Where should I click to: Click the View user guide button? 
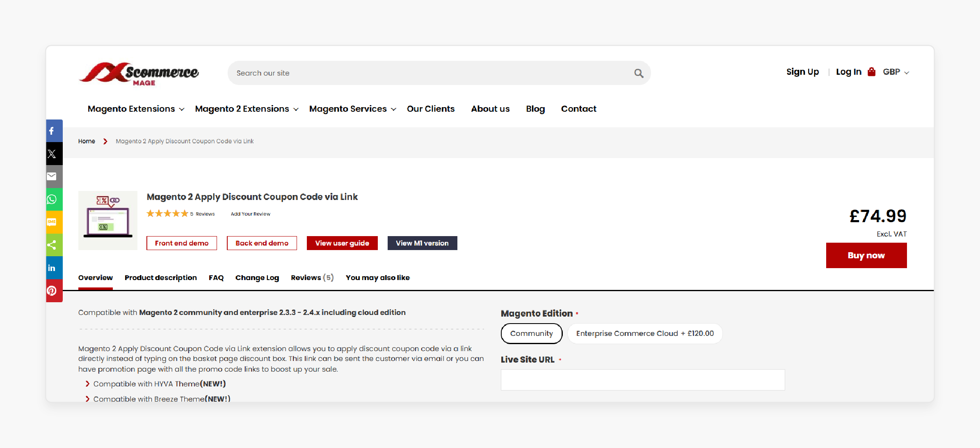pos(343,244)
